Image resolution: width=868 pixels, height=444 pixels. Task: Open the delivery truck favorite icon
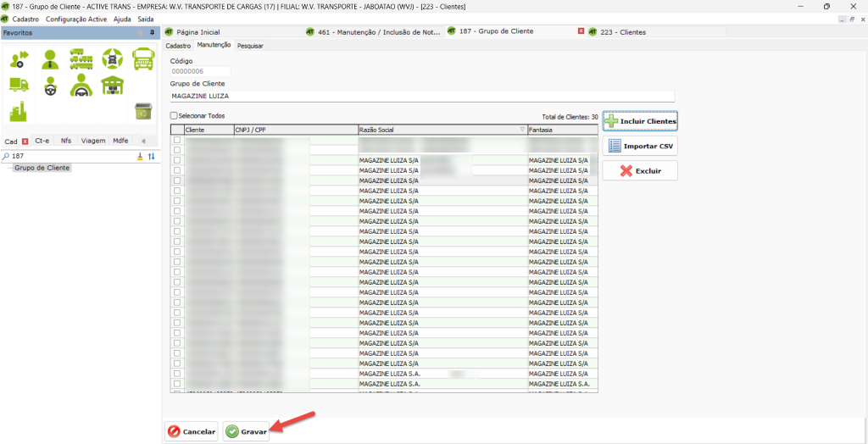pyautogui.click(x=19, y=85)
